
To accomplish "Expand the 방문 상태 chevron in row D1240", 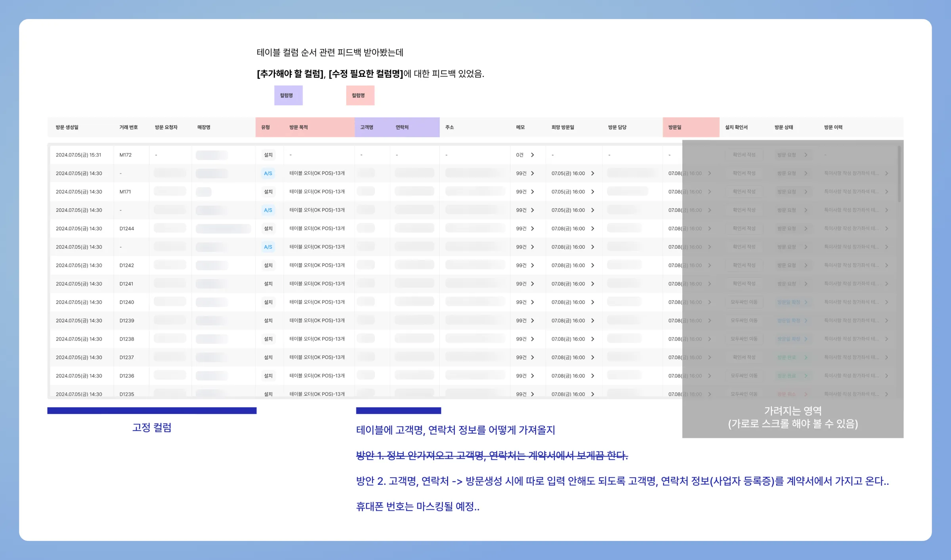I will click(806, 302).
